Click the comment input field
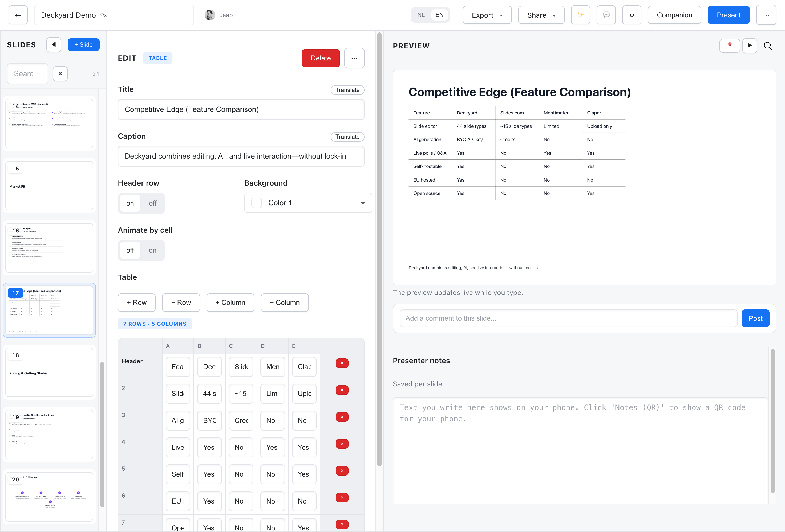 click(x=568, y=318)
